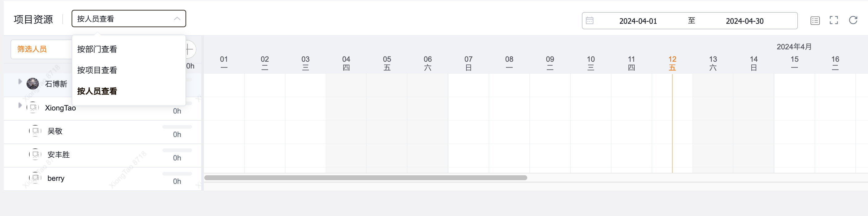Collapse the 按人员查看 dropdown

177,19
